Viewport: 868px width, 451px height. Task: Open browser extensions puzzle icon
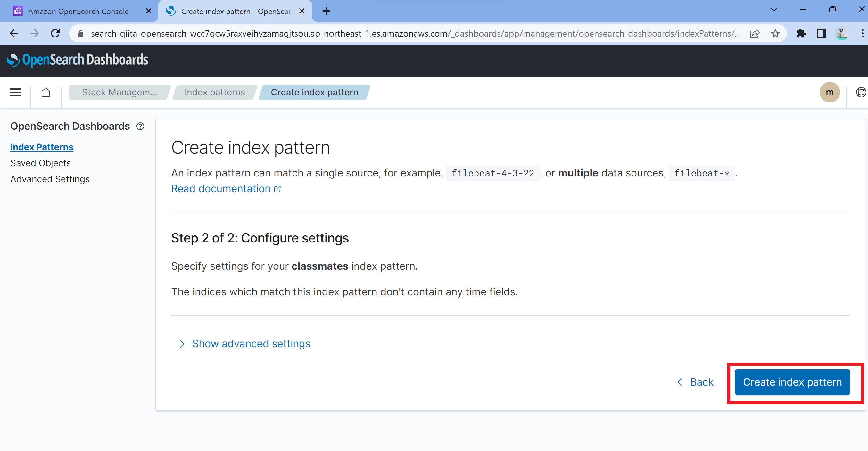click(801, 33)
